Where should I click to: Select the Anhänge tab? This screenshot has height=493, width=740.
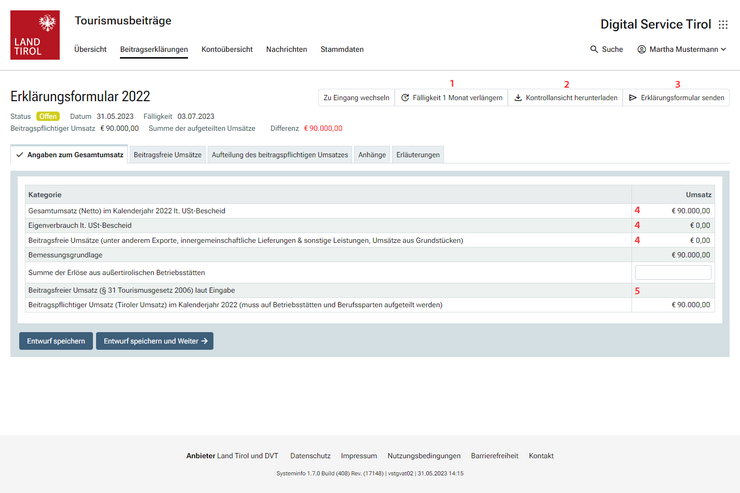coord(371,155)
